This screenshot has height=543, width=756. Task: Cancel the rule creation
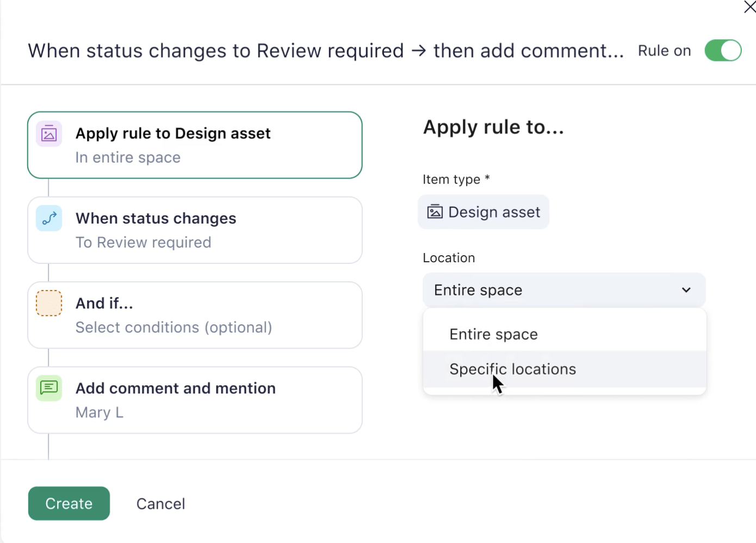160,504
